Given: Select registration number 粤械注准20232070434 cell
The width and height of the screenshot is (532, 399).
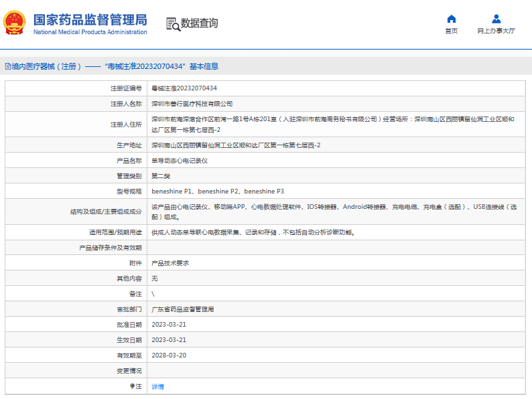Looking at the screenshot, I should (184, 88).
